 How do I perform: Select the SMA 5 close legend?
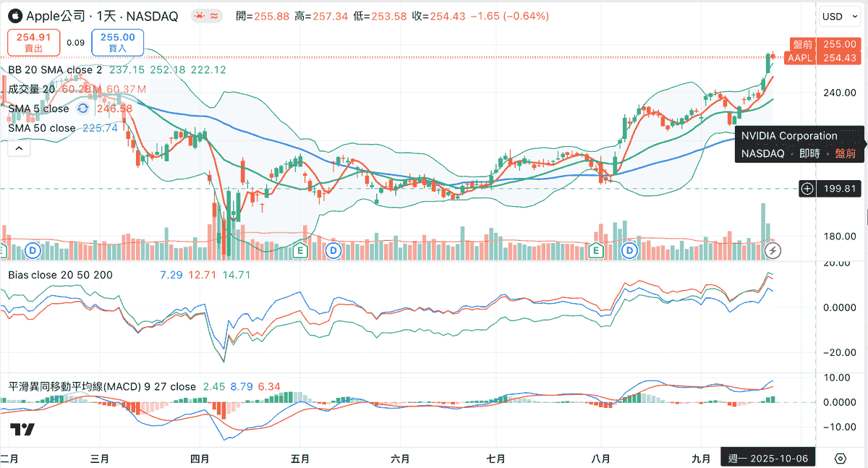tap(39, 109)
